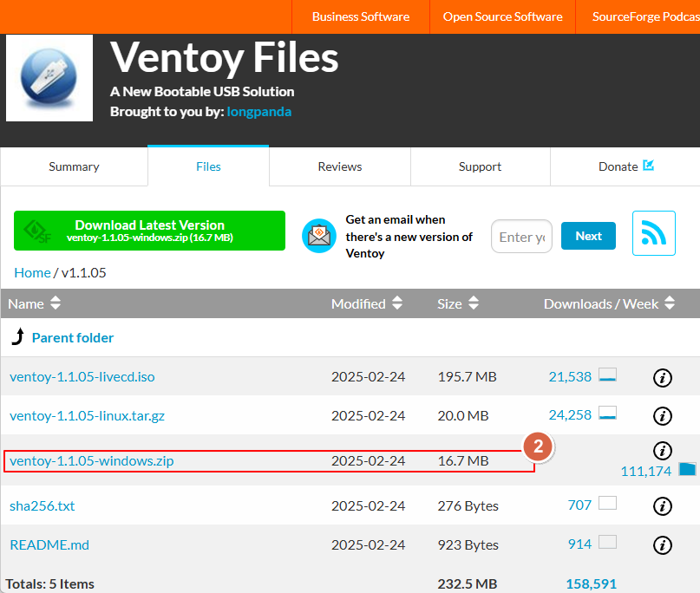Focus the email address input field

pos(521,236)
